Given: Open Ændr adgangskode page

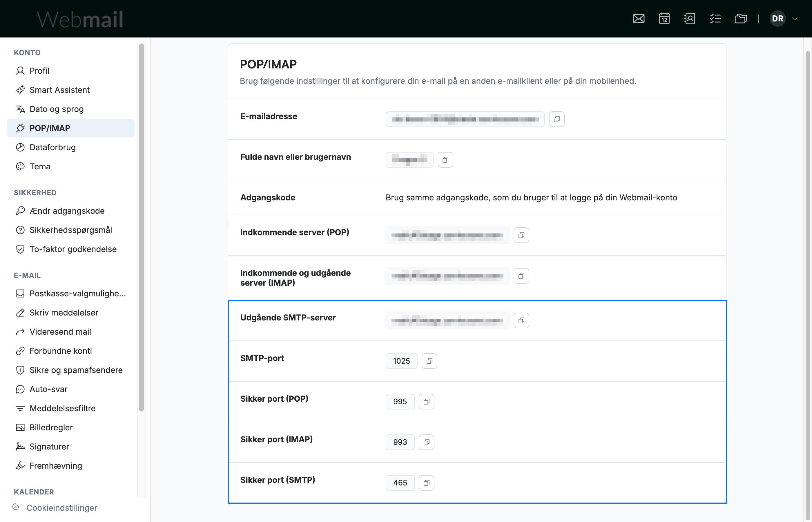Looking at the screenshot, I should pyautogui.click(x=70, y=211).
